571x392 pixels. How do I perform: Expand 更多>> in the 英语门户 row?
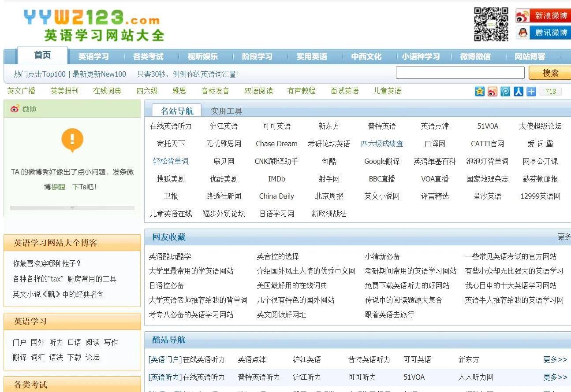pyautogui.click(x=555, y=359)
